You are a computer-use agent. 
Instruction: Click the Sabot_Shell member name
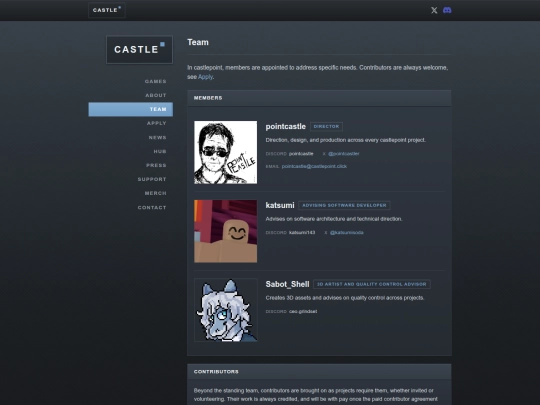(x=287, y=284)
